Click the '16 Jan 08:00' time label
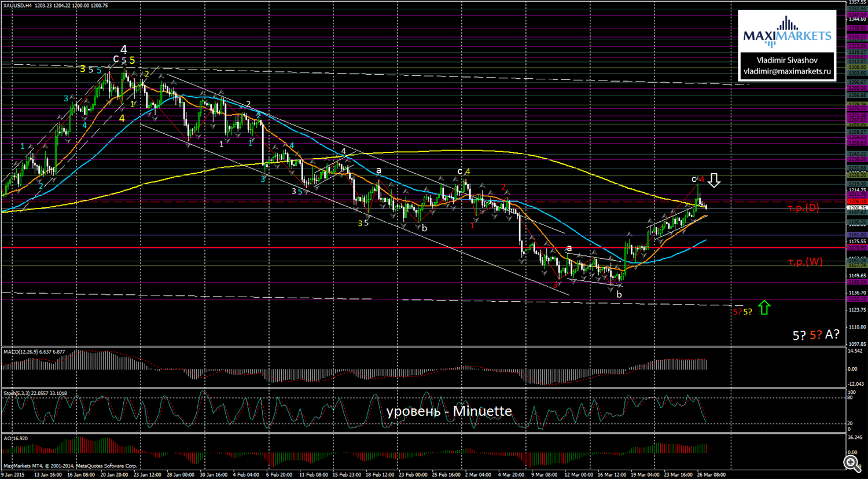868x479 pixels. point(82,474)
